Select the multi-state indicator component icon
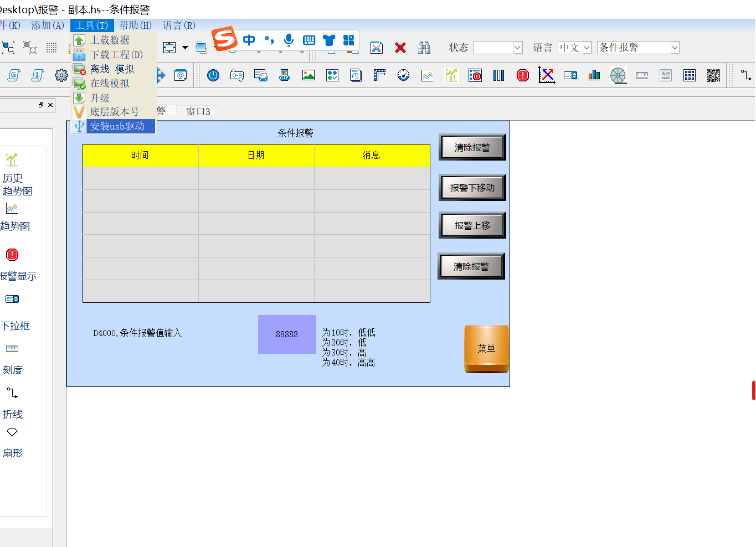The height and width of the screenshot is (547, 756). (x=332, y=75)
